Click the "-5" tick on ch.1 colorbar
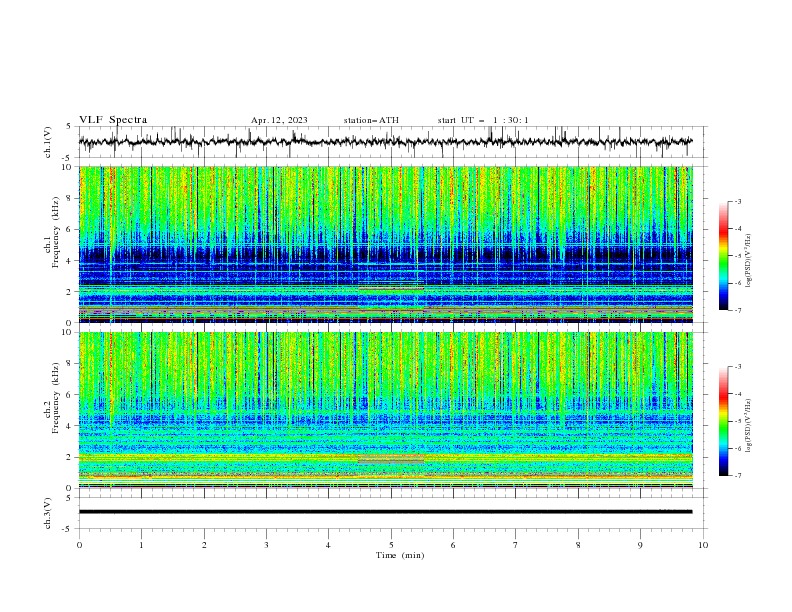 (x=738, y=256)
